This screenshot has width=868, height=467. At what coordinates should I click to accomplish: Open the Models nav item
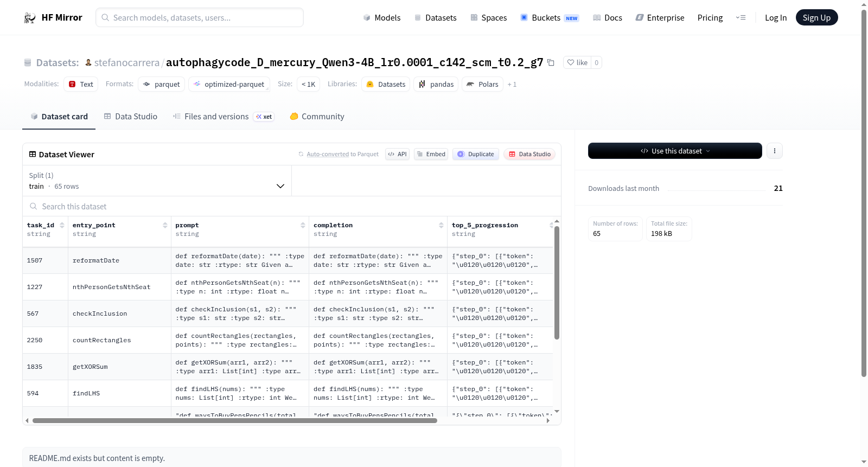coord(382,17)
